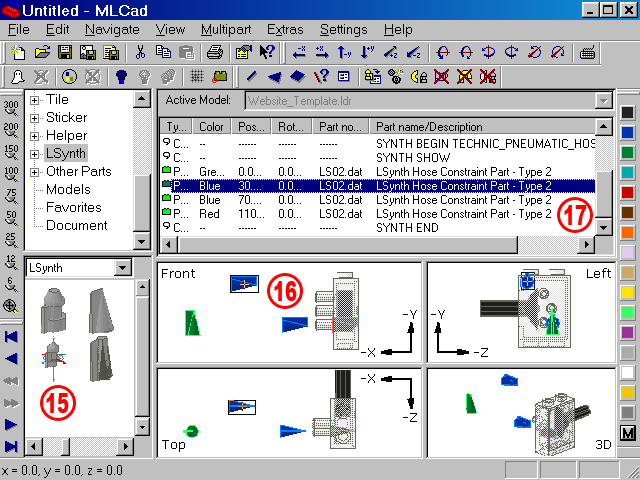This screenshot has width=640, height=480.
Task: Sort by the Color column header
Action: pyautogui.click(x=211, y=127)
